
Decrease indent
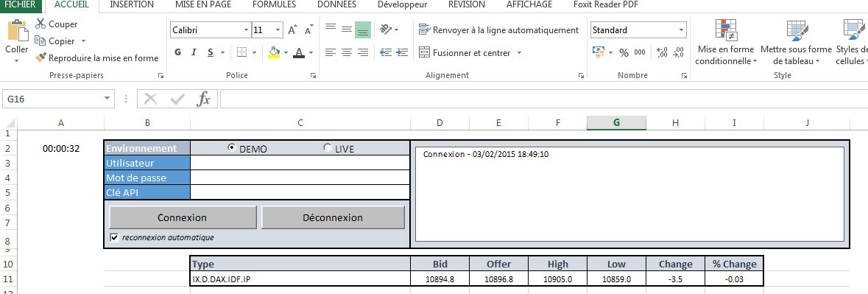coord(386,52)
